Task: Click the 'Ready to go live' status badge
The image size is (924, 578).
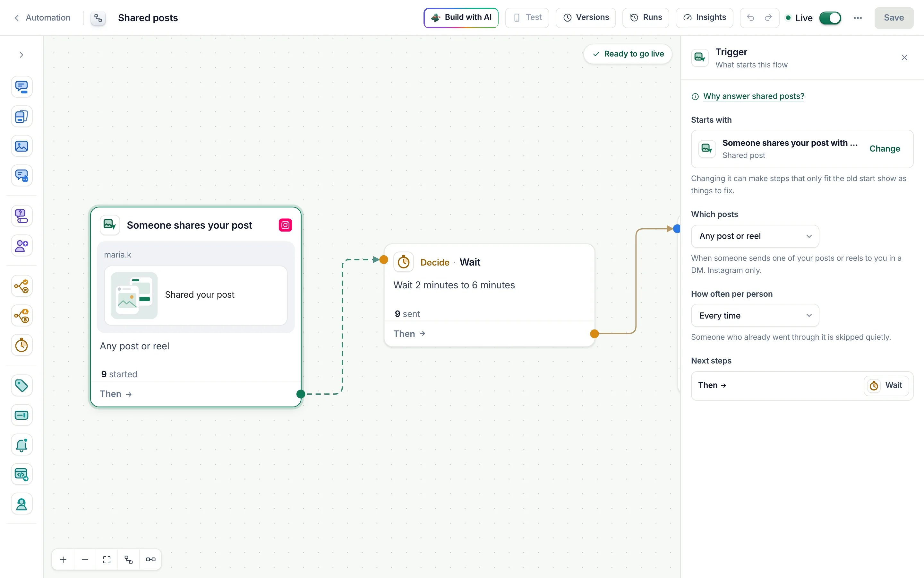Action: point(628,54)
